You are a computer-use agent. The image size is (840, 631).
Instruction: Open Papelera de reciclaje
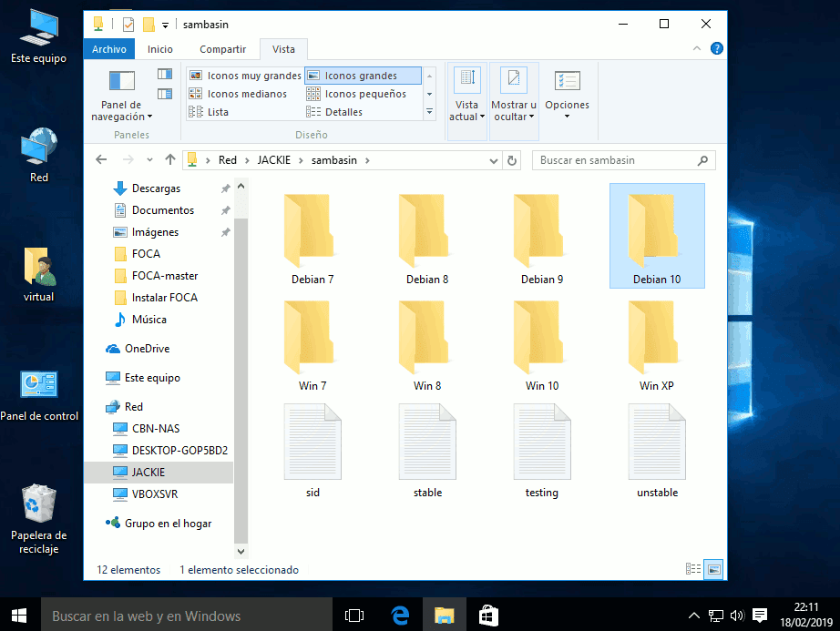[38, 519]
